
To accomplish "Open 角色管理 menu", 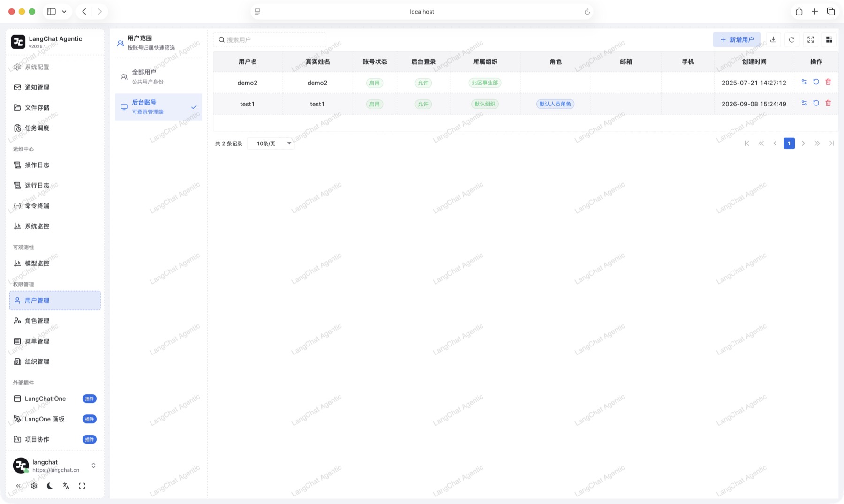I will [x=55, y=321].
